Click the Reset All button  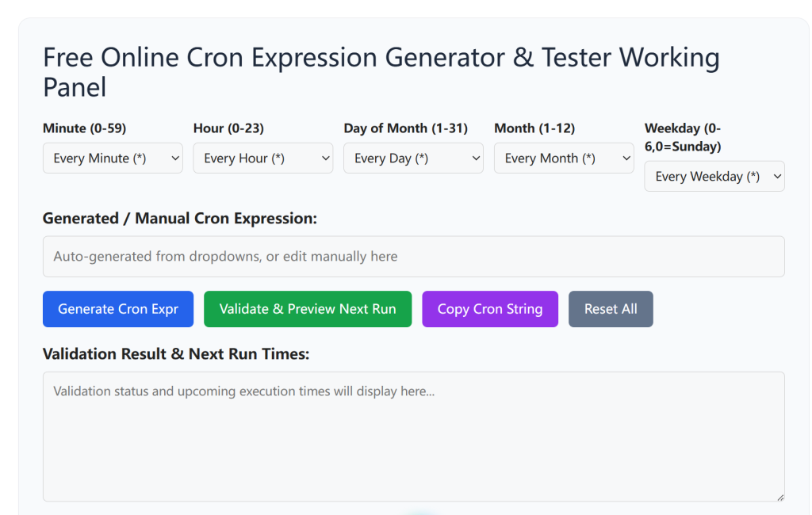(611, 309)
